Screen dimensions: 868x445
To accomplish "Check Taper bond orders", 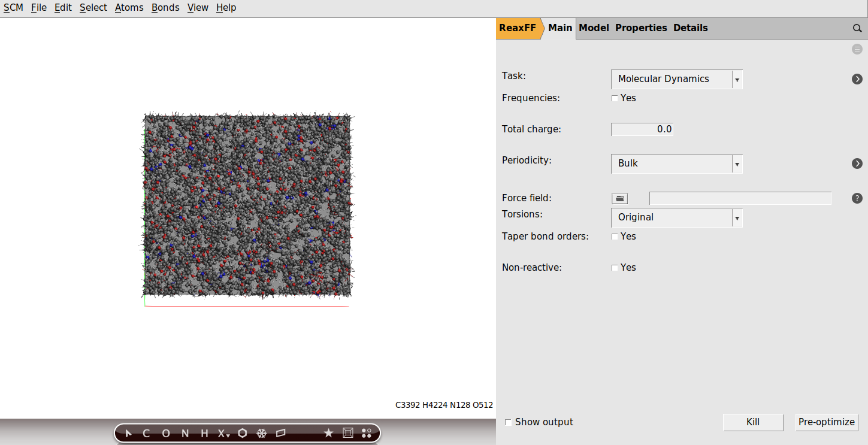I will click(x=615, y=237).
